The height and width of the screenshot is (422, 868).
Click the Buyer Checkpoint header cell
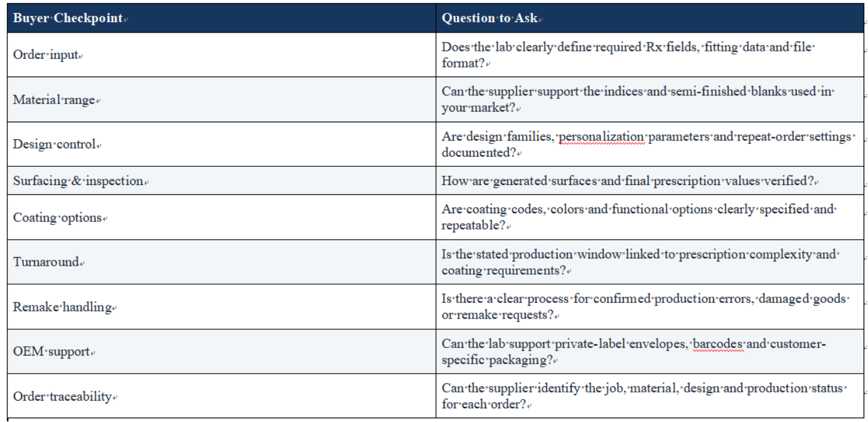click(222, 18)
